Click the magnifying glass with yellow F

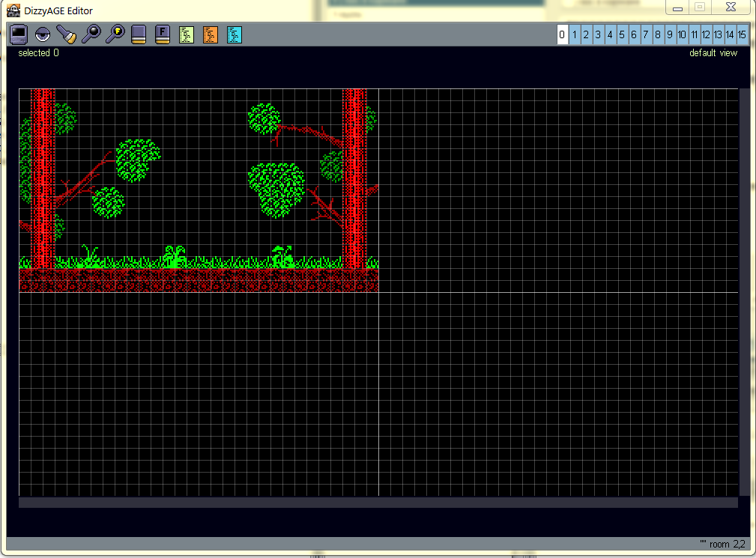pos(115,34)
